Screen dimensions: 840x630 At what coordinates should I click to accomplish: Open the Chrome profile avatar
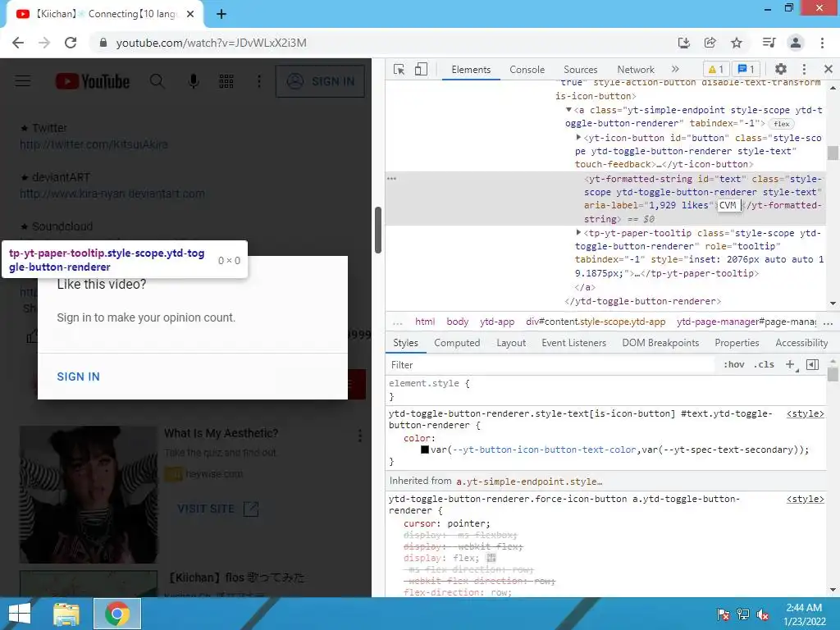tap(796, 43)
